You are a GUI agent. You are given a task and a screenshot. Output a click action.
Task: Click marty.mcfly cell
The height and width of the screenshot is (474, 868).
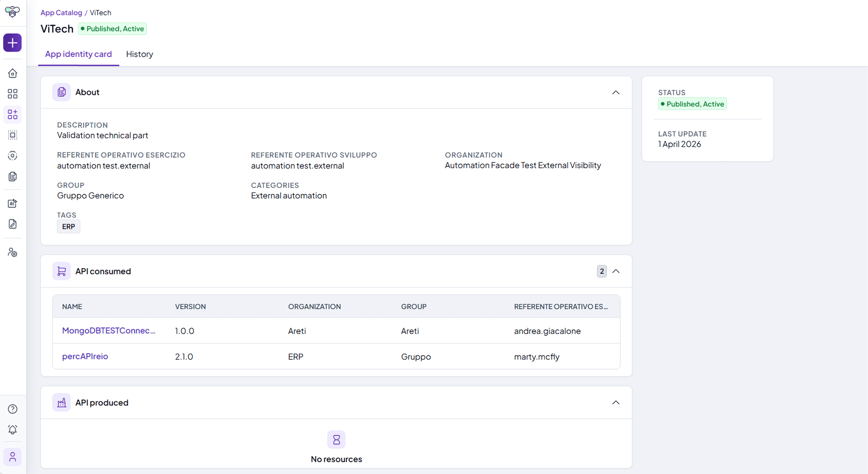[x=536, y=357]
